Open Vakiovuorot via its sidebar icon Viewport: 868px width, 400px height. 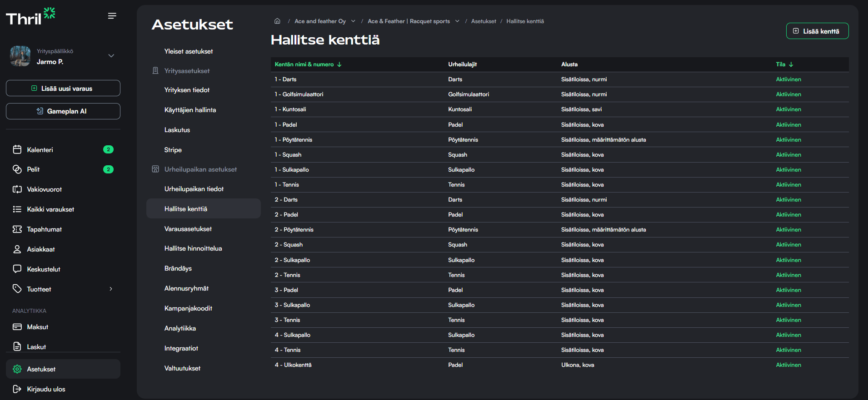tap(17, 189)
